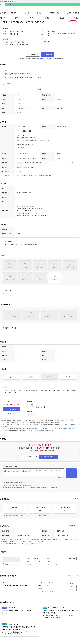80x644 pixels.
Task: Open the 직업 능력 개발 menu
Action: point(55,13)
